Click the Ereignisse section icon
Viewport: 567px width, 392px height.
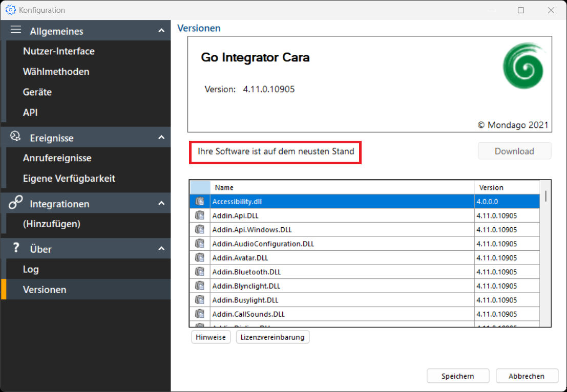click(15, 136)
